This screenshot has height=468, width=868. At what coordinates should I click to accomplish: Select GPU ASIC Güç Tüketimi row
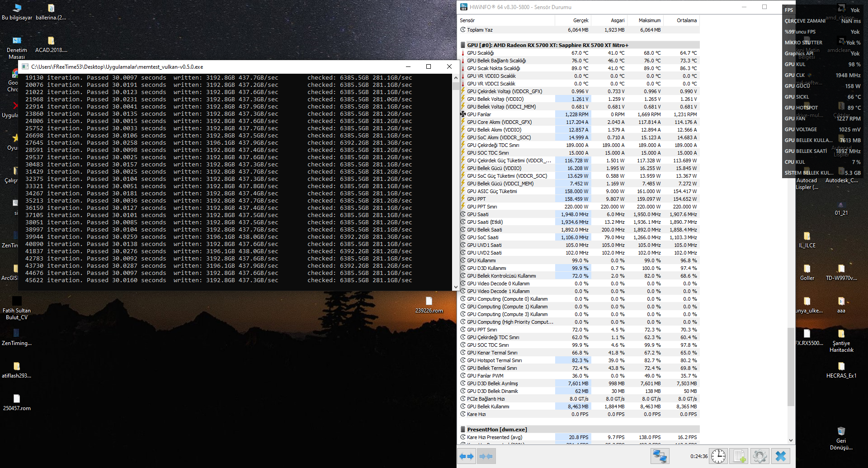point(580,191)
